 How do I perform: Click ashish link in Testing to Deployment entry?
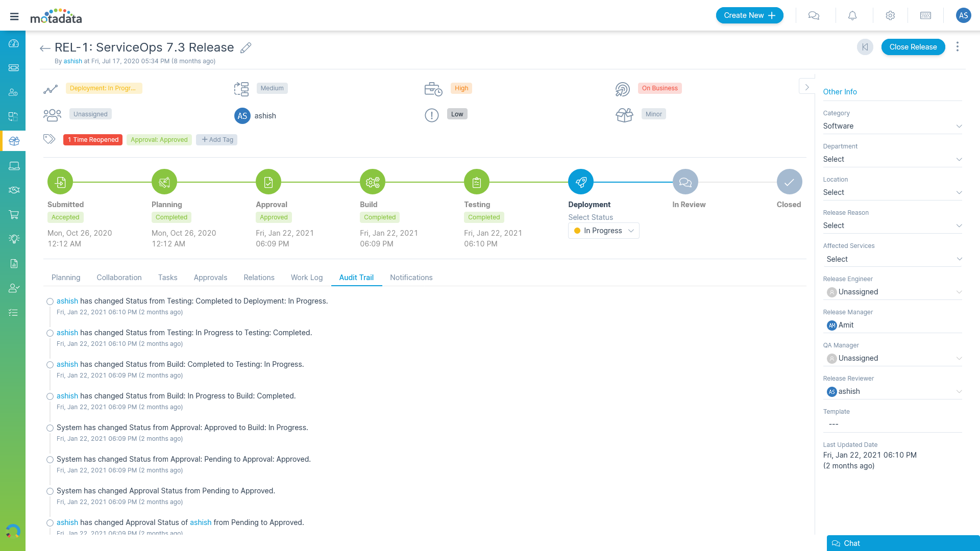coord(67,301)
